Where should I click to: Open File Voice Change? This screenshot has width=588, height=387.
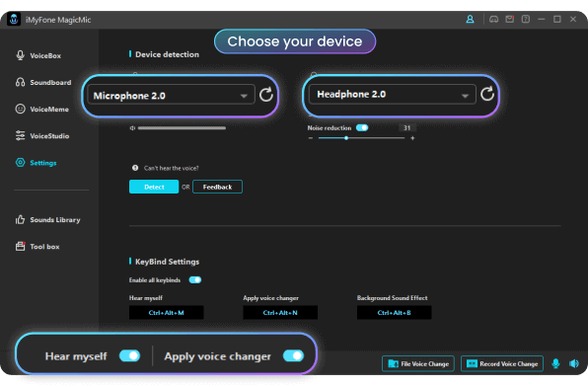coord(418,363)
